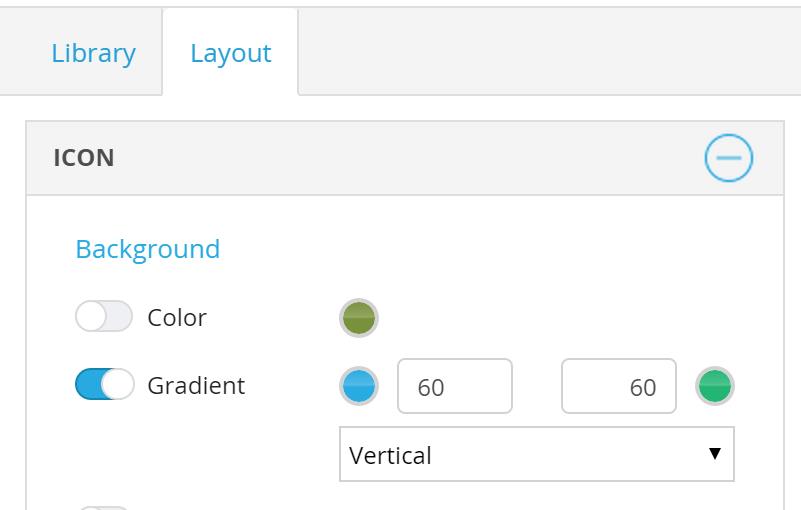Collapse the ICON section with minus icon
This screenshot has height=510, width=801.
point(728,158)
